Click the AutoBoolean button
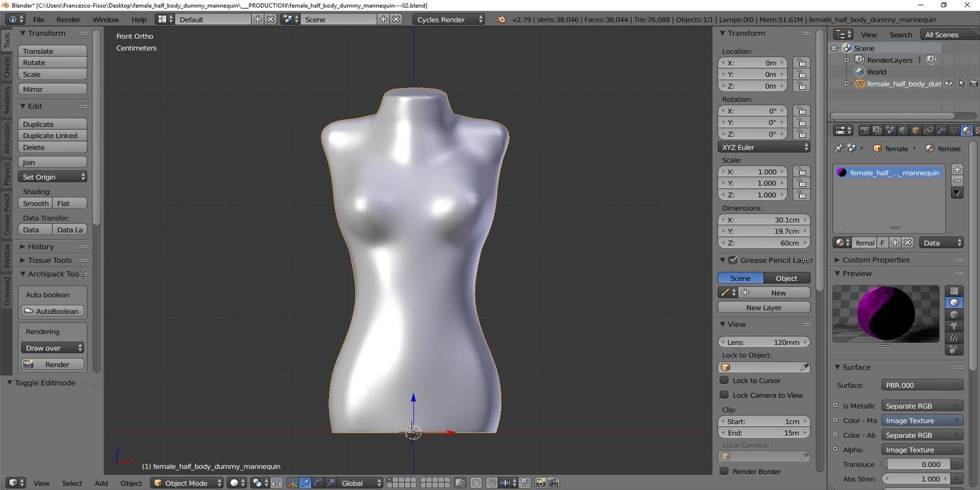The image size is (980, 490). pyautogui.click(x=53, y=311)
